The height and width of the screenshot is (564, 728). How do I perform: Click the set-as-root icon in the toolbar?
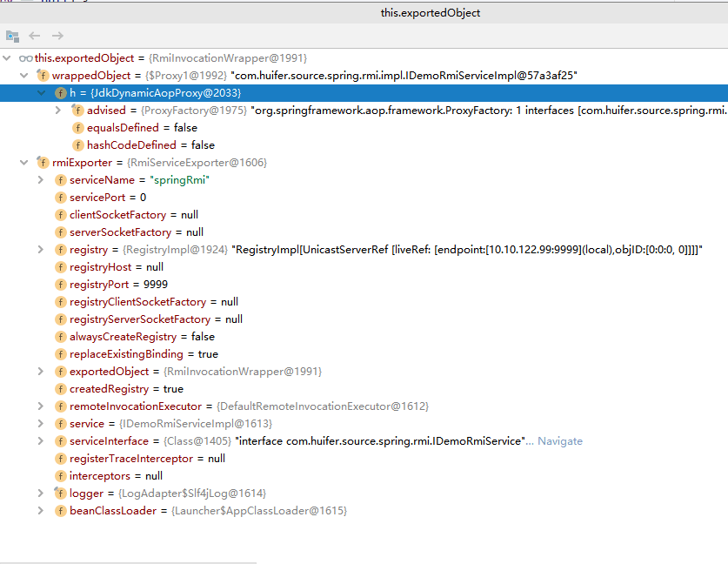click(x=12, y=36)
